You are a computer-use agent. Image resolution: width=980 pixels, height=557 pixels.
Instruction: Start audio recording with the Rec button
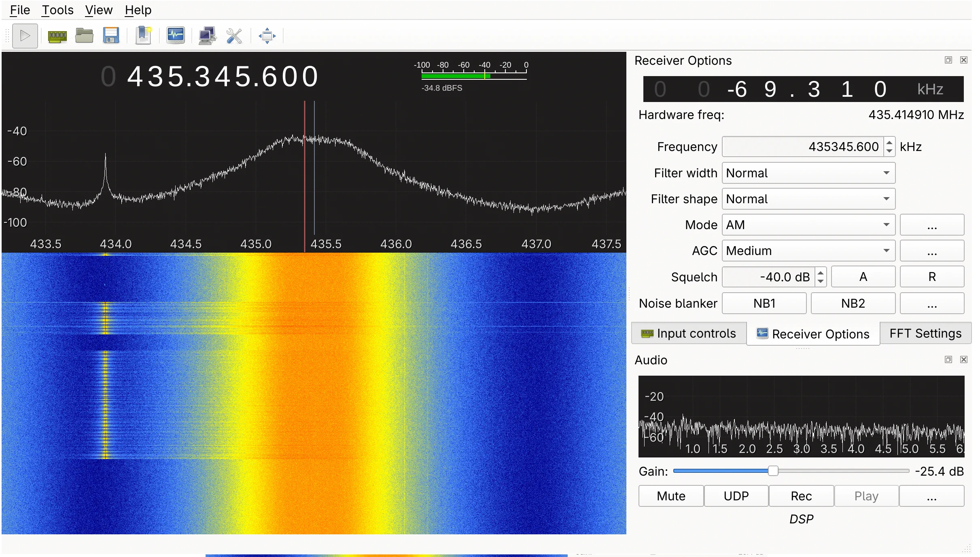tap(800, 495)
